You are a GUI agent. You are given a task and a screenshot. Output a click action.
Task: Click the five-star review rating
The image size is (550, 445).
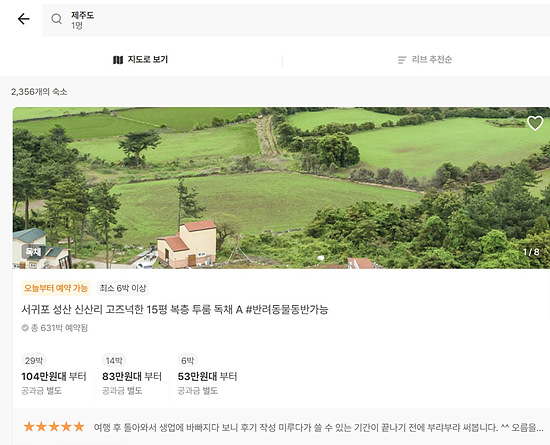54,427
